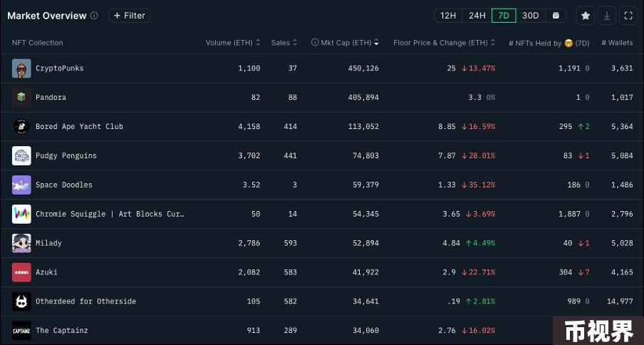Open the Milady collection name
The height and width of the screenshot is (345, 644).
pos(48,243)
